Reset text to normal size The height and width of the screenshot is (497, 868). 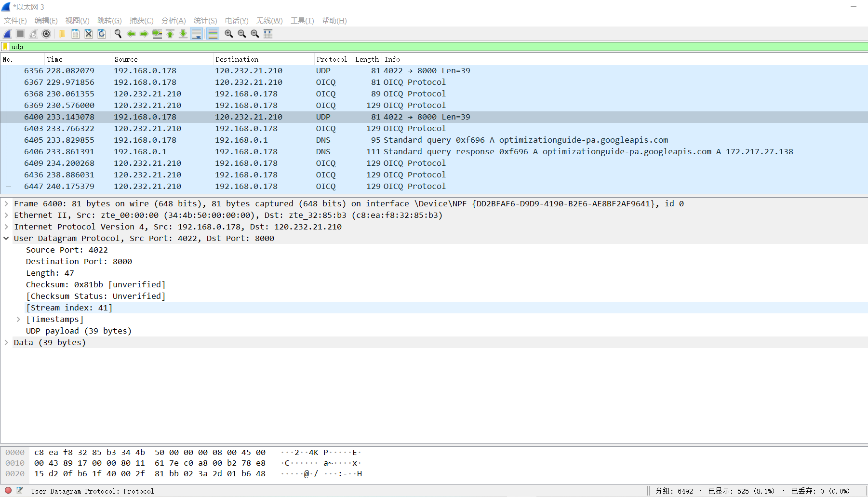(255, 34)
